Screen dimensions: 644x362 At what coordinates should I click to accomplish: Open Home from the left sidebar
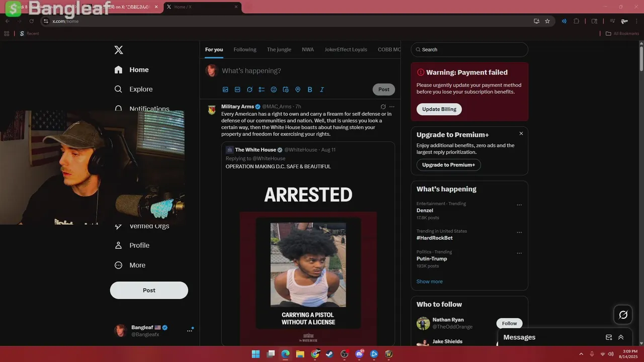[131, 70]
